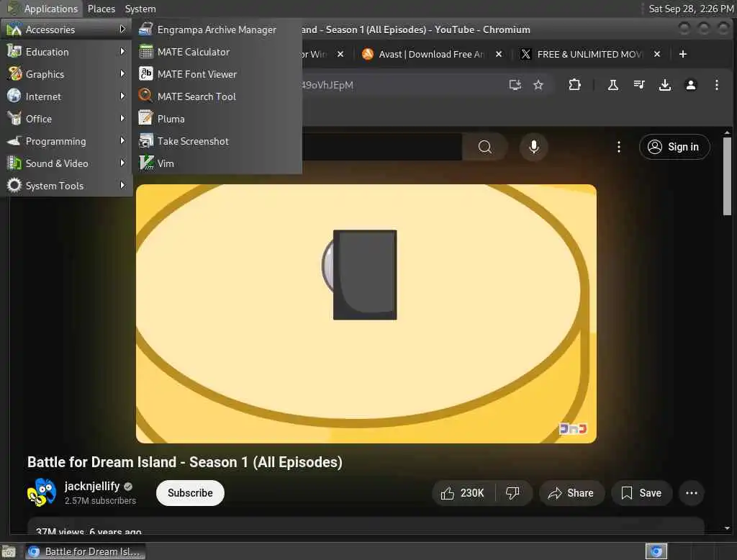
Task: Expand the Programming submenu
Action: click(66, 141)
